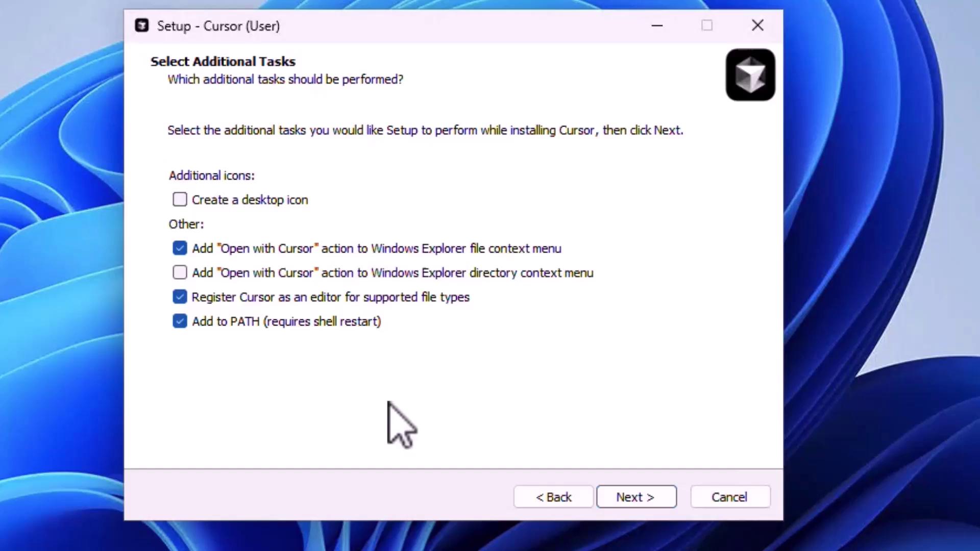980x551 pixels.
Task: Click the Which additional tasks should be performed subheading
Action: pos(285,80)
